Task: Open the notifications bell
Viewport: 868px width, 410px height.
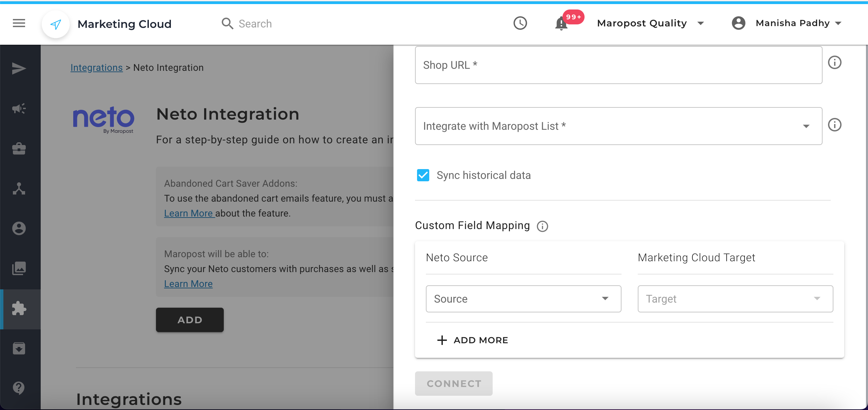Action: point(561,24)
